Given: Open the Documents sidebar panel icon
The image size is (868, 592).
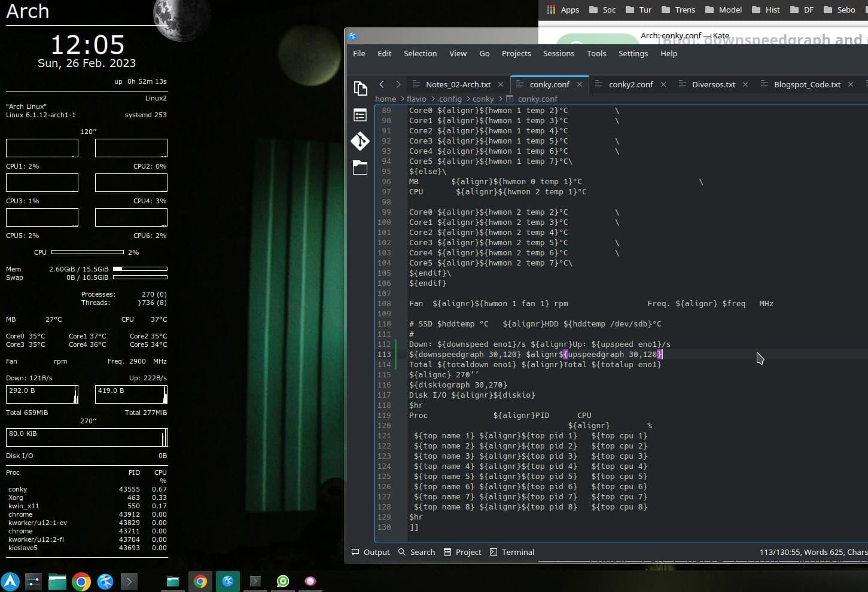Looking at the screenshot, I should coord(360,89).
